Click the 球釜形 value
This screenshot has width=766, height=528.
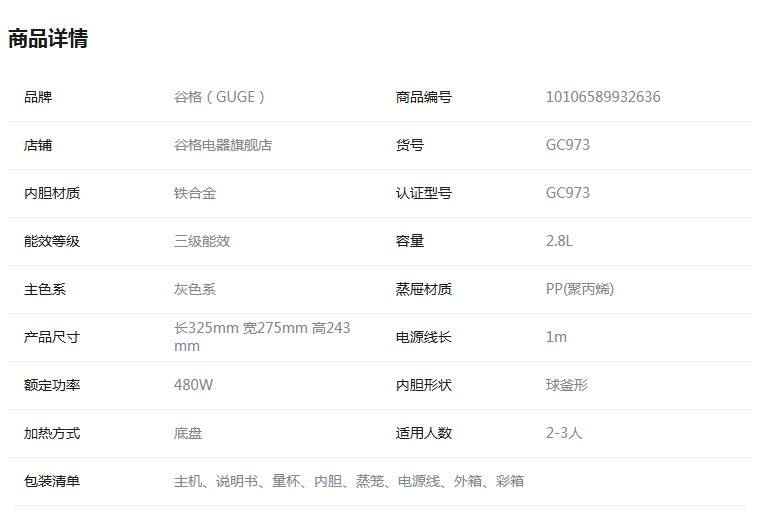[x=567, y=385]
